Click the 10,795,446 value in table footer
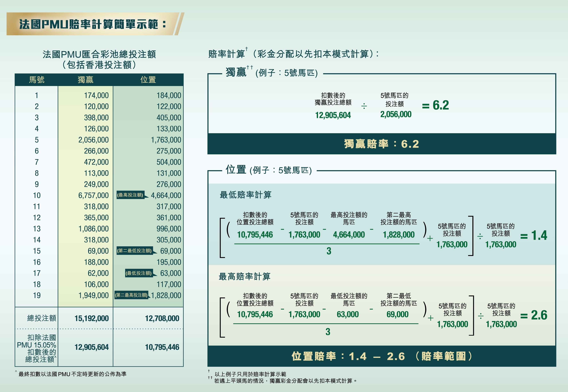 click(x=162, y=347)
